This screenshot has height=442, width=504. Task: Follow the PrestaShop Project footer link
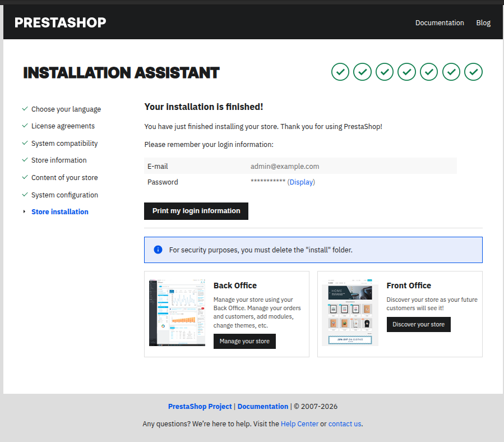coord(200,407)
